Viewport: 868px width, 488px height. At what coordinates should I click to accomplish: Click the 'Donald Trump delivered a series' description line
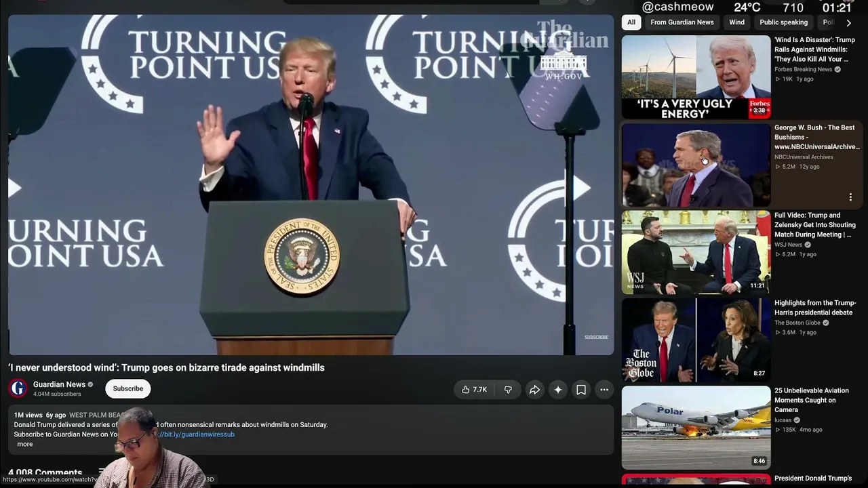pos(171,425)
